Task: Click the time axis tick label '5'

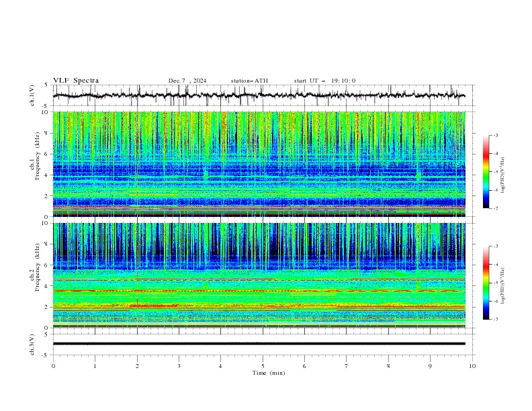Action: point(263,366)
